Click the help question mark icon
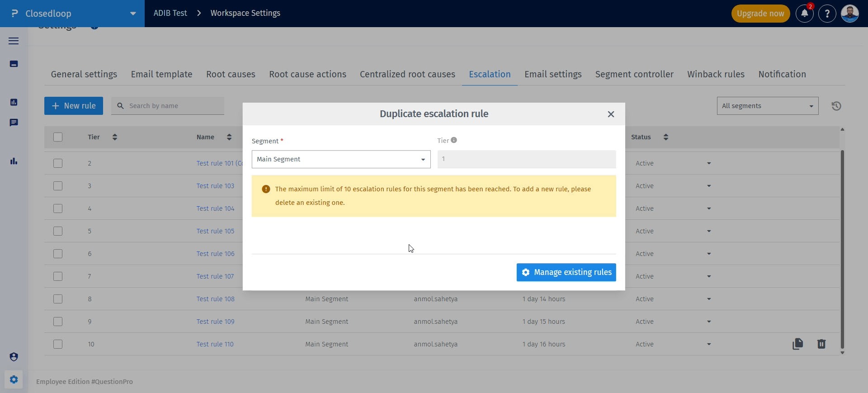The image size is (868, 393). tap(827, 14)
